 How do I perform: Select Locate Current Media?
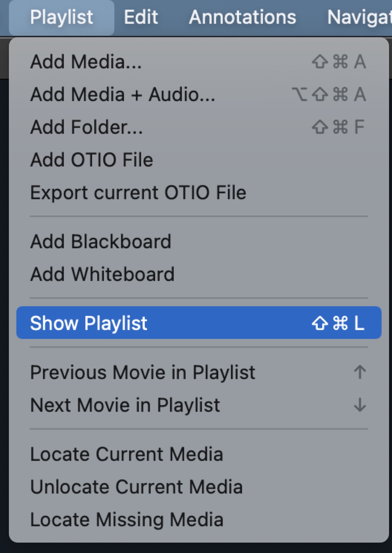(127, 454)
